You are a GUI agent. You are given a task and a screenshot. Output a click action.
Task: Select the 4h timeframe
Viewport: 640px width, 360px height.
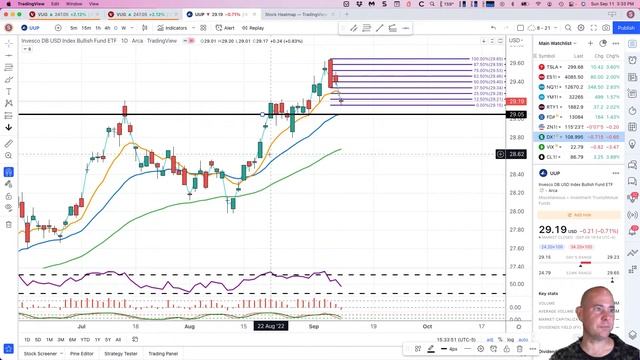tap(107, 28)
